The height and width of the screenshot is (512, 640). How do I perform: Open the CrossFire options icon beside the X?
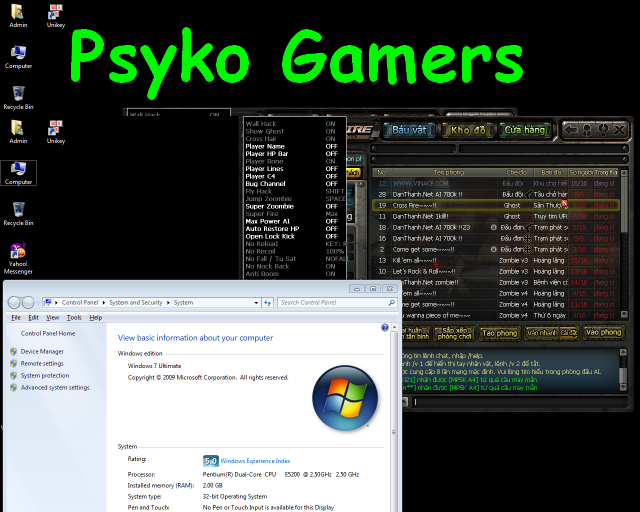coord(603,130)
